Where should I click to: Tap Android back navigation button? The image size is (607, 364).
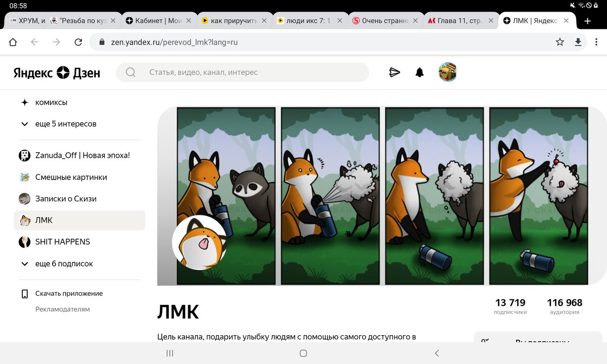(x=437, y=353)
